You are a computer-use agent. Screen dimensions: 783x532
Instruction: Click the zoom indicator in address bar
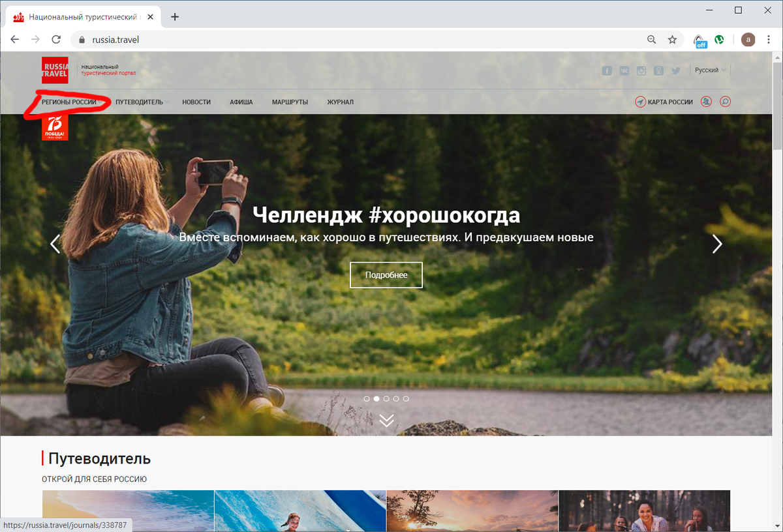click(651, 40)
